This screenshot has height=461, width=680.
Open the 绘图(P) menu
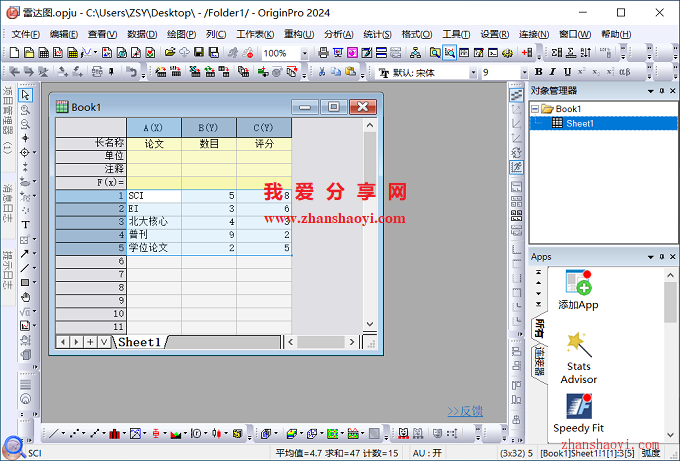[181, 34]
